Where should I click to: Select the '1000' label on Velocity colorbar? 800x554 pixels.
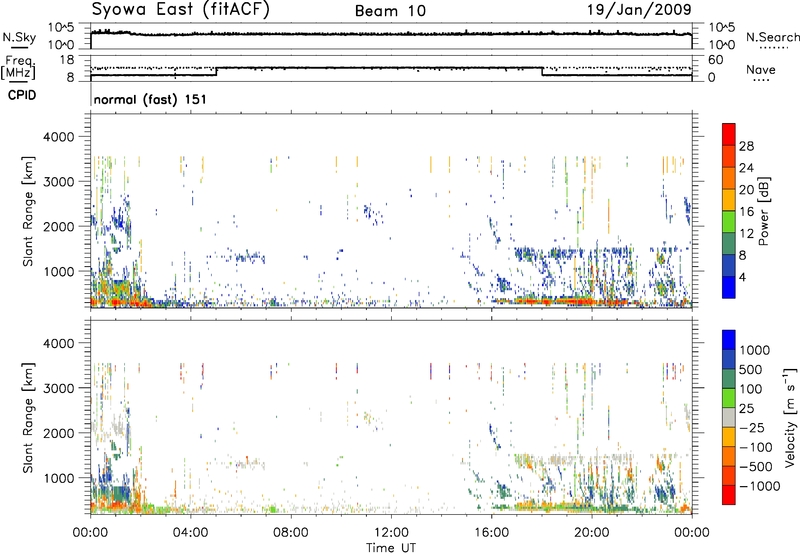tap(755, 350)
